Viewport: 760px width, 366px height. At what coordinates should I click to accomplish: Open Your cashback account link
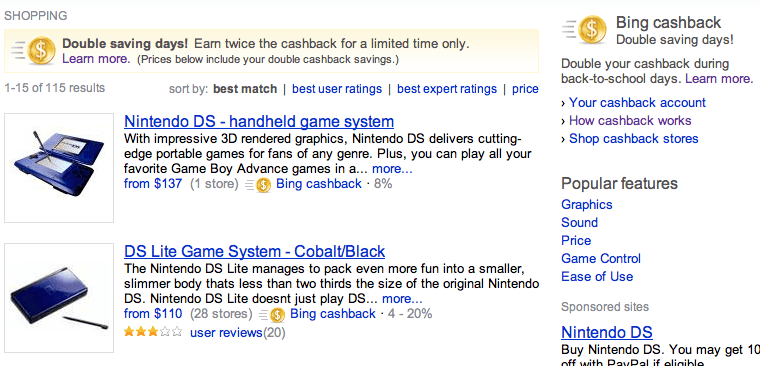637,103
